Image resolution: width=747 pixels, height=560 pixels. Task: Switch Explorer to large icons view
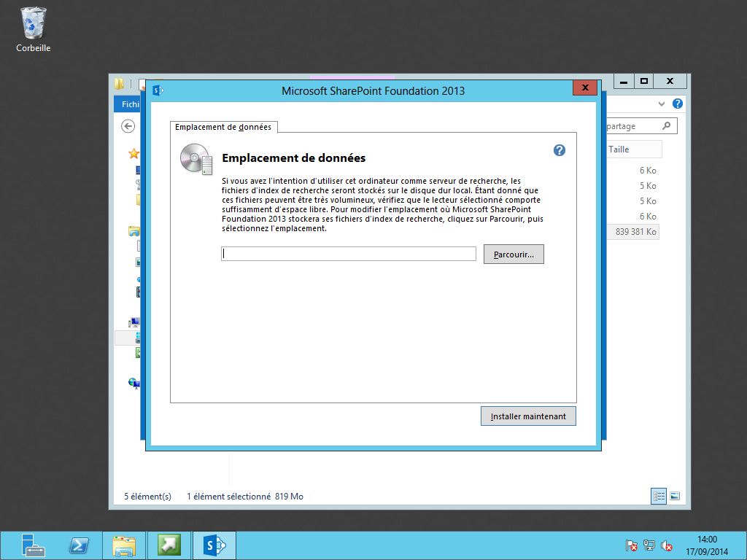675,496
